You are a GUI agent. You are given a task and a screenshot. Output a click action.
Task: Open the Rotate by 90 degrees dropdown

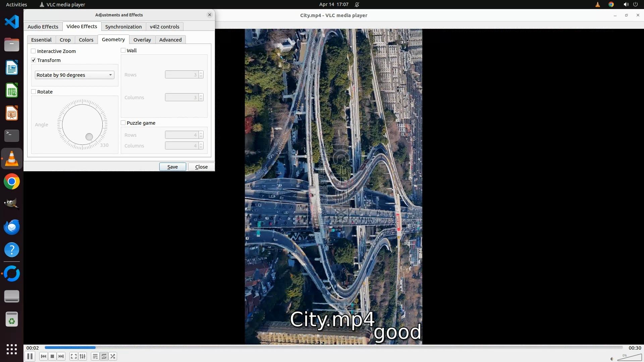click(74, 75)
